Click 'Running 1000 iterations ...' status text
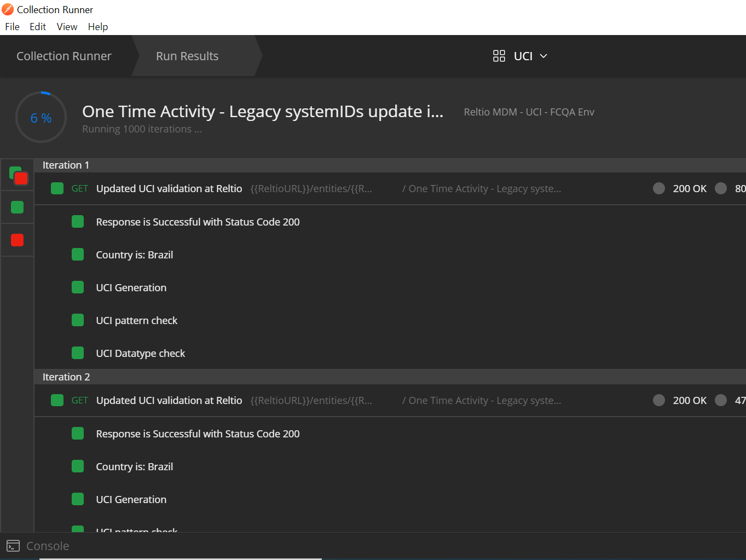This screenshot has width=746, height=560. click(x=142, y=129)
